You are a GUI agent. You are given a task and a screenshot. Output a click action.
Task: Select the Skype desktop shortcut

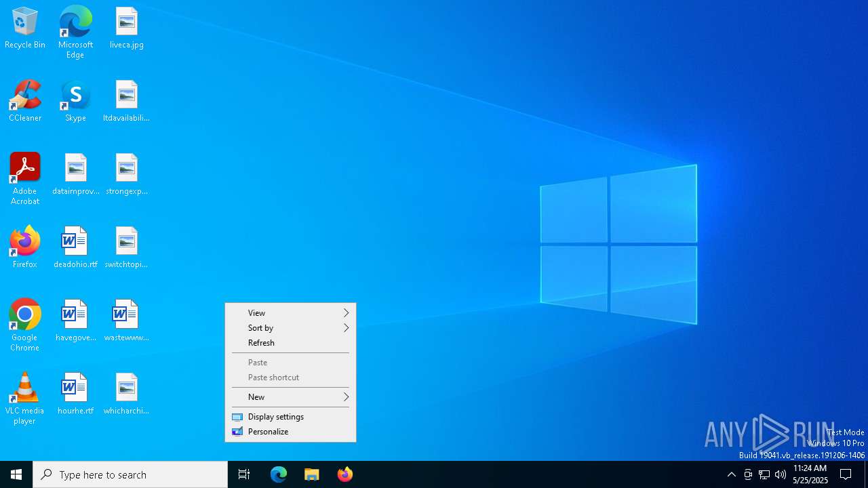coord(75,102)
